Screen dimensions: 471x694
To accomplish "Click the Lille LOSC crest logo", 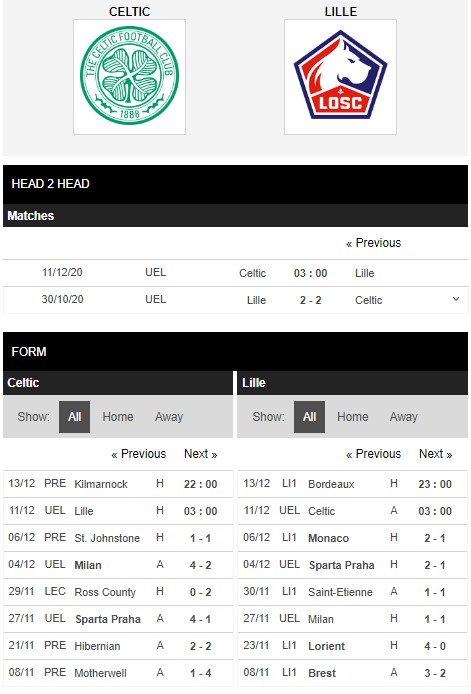I will 340,77.
